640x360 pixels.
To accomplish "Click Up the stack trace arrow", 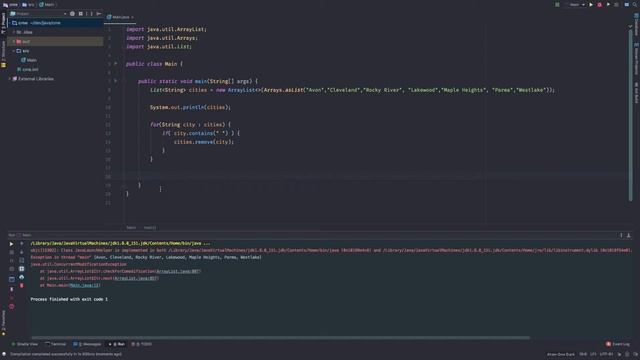I will click(22, 244).
